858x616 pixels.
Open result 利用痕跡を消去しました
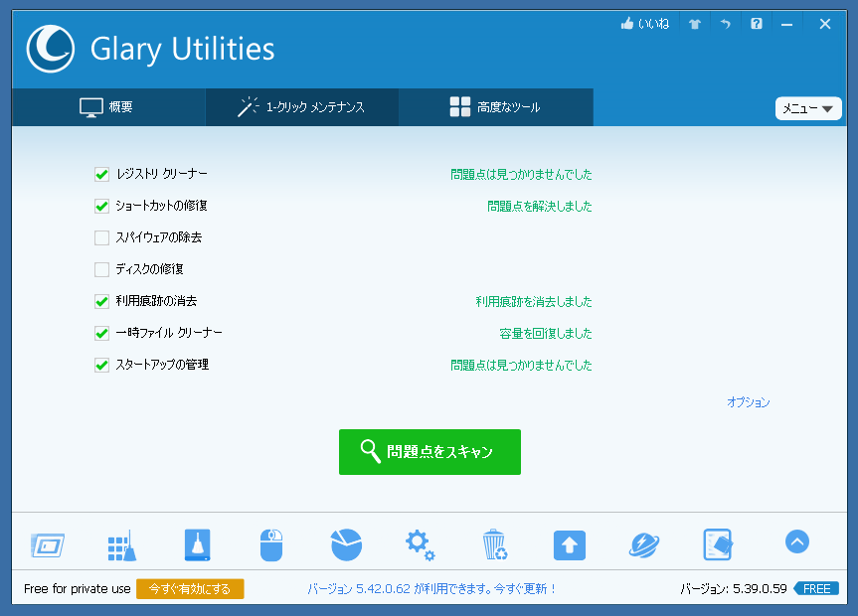tap(534, 301)
